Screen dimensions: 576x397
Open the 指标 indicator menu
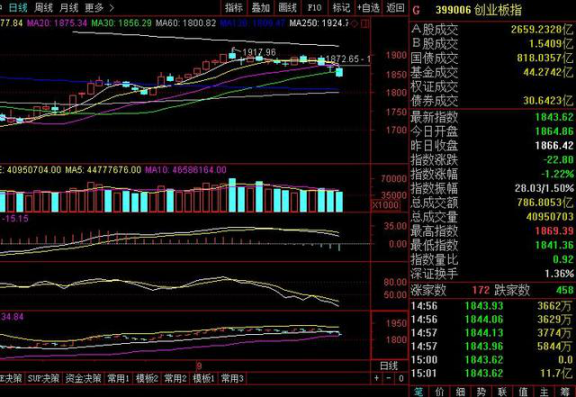coord(234,8)
